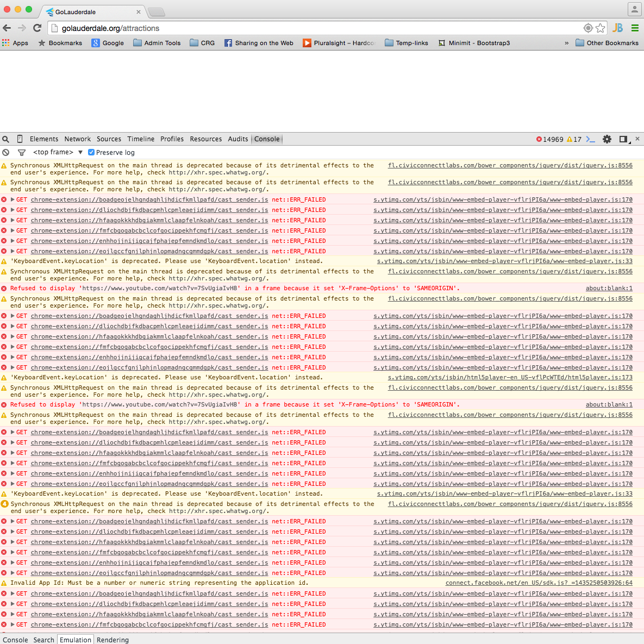
Task: Open the Bookmarks bookmark
Action: coord(60,43)
